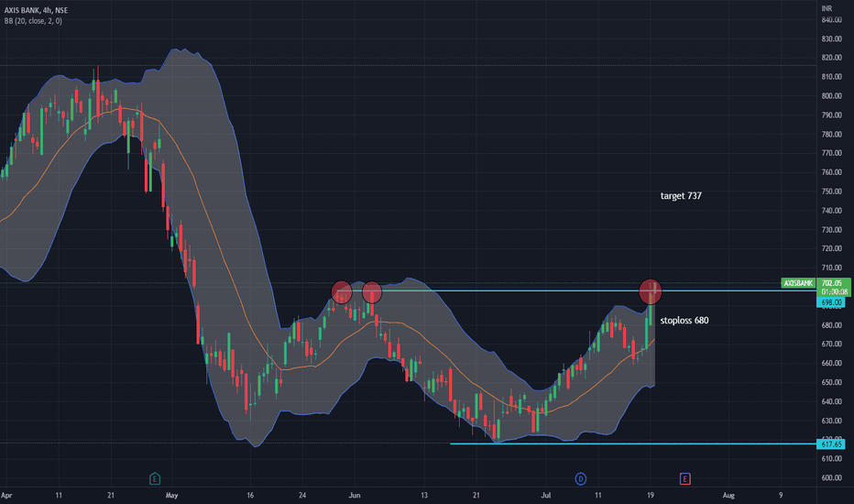The width and height of the screenshot is (854, 504).
Task: Select the 'target 737' text annotation
Action: coord(681,195)
